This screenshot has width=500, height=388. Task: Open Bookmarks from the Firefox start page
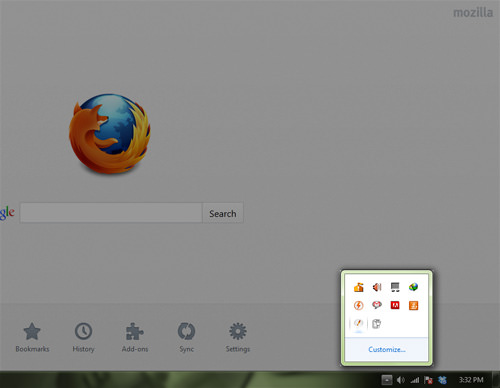32,337
